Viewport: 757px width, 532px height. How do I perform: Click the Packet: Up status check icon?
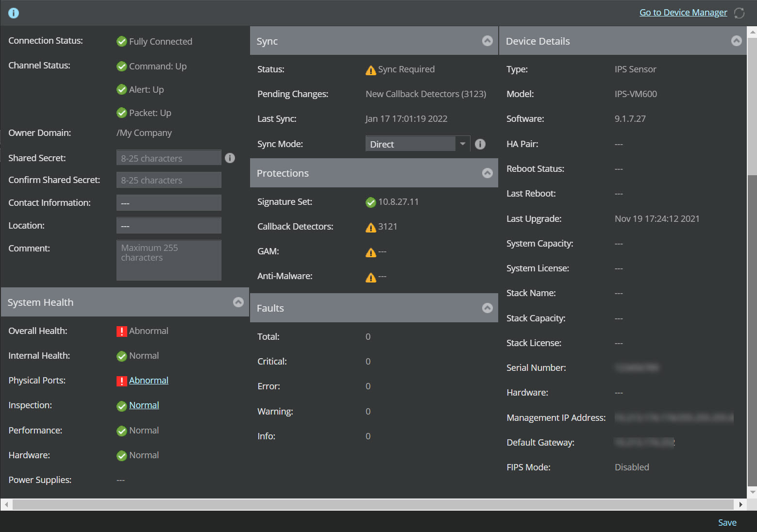(x=122, y=113)
